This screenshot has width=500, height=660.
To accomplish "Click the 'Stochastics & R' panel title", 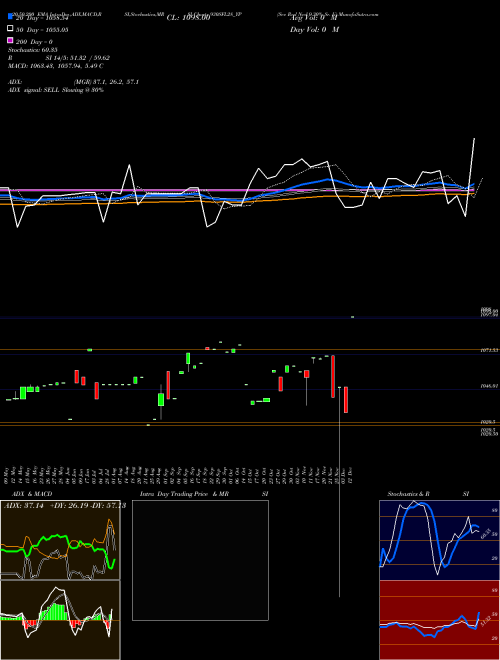I will (x=408, y=494).
